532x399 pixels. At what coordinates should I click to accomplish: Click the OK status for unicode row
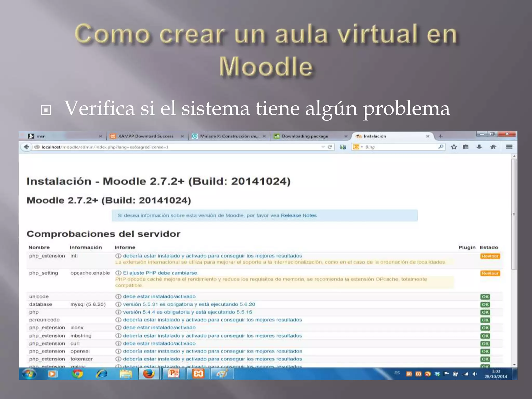(x=485, y=297)
